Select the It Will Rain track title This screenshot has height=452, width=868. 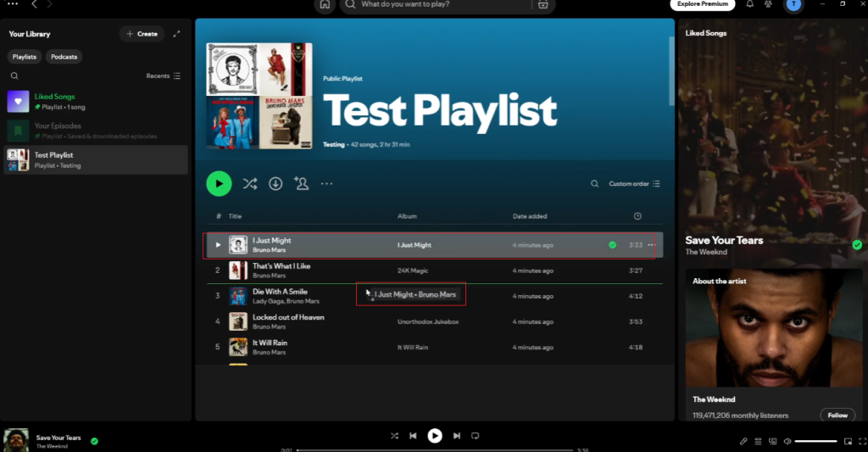click(270, 343)
